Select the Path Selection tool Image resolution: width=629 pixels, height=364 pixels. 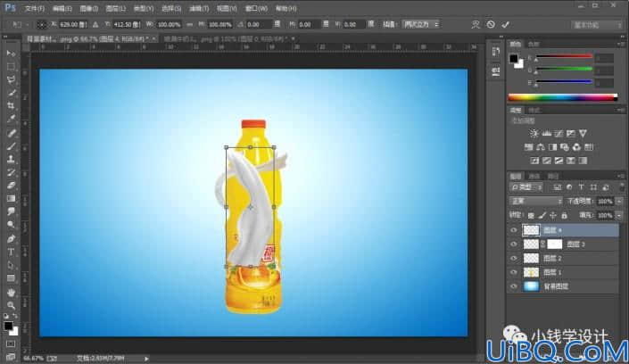tap(11, 265)
